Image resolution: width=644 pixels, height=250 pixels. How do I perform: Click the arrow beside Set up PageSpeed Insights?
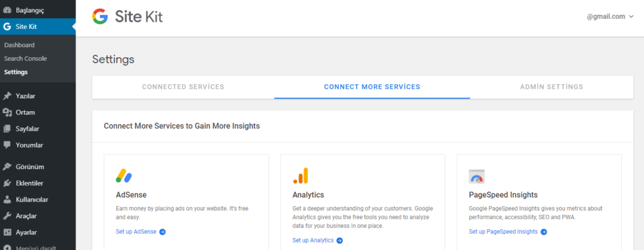544,232
